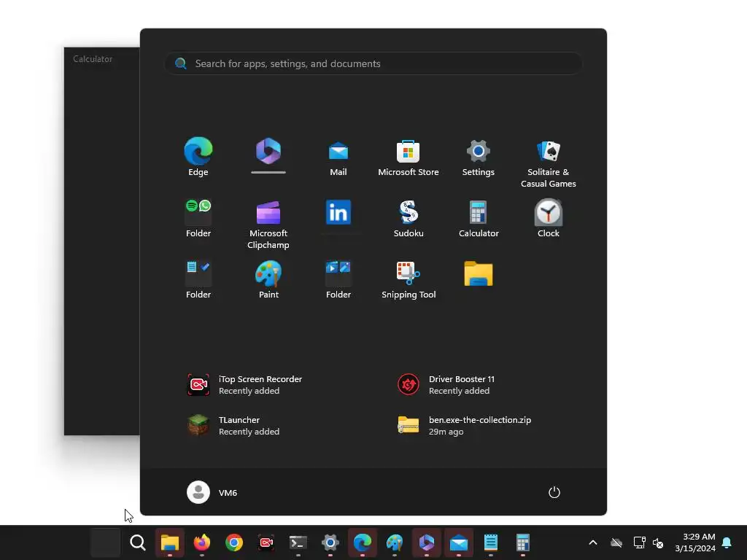Click the muted volume tray icon

pos(658,542)
